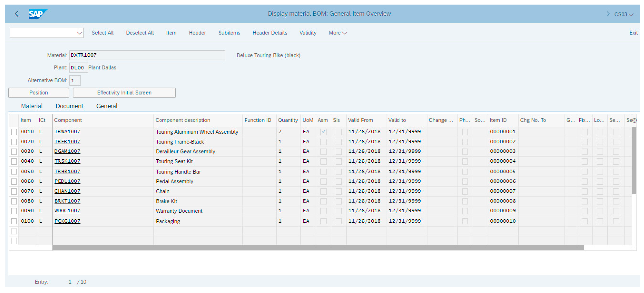Click the Exit button
644x293 pixels.
(633, 33)
